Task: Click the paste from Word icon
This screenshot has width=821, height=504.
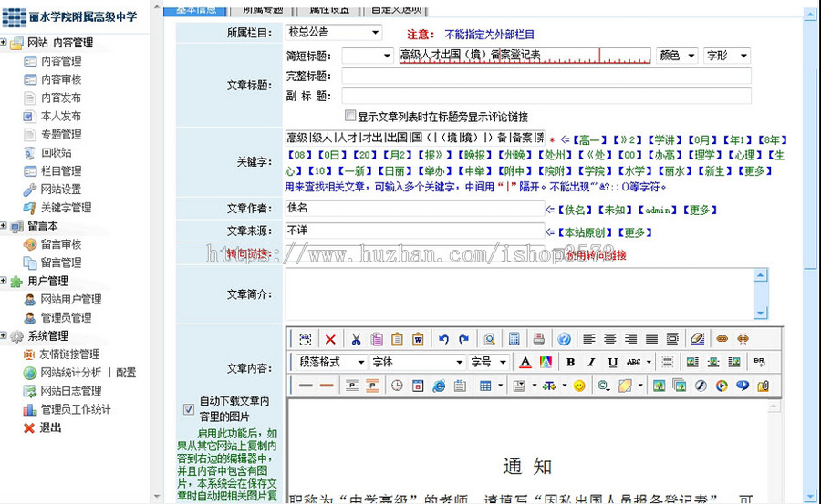Action: pyautogui.click(x=418, y=339)
